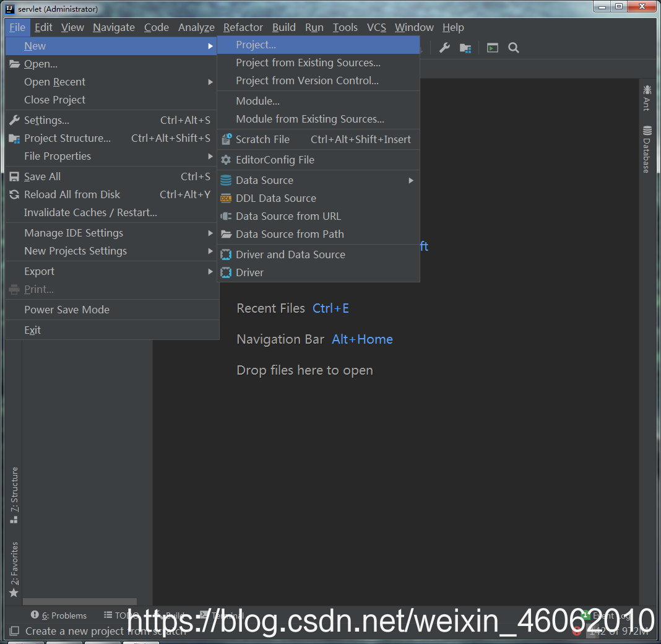Click Navigation Bar Alt+Home hint
Screen dimensions: 661x644
click(x=314, y=339)
